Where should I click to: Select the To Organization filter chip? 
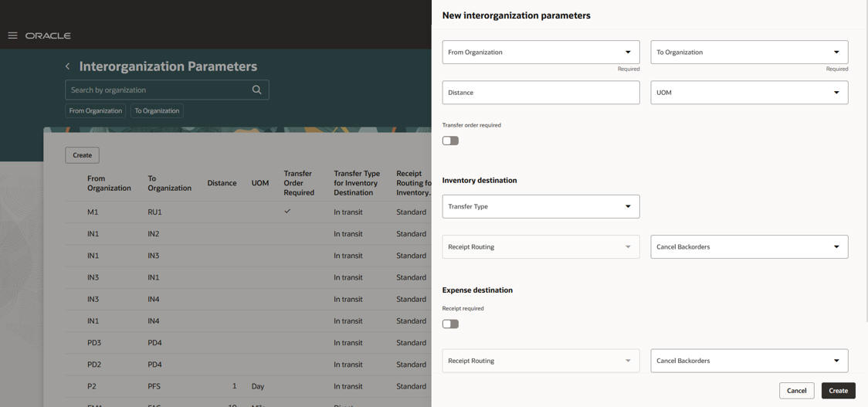tap(158, 110)
